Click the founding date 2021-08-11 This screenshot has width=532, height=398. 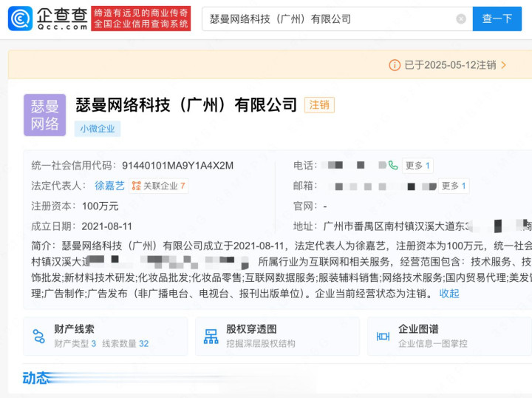(x=106, y=226)
